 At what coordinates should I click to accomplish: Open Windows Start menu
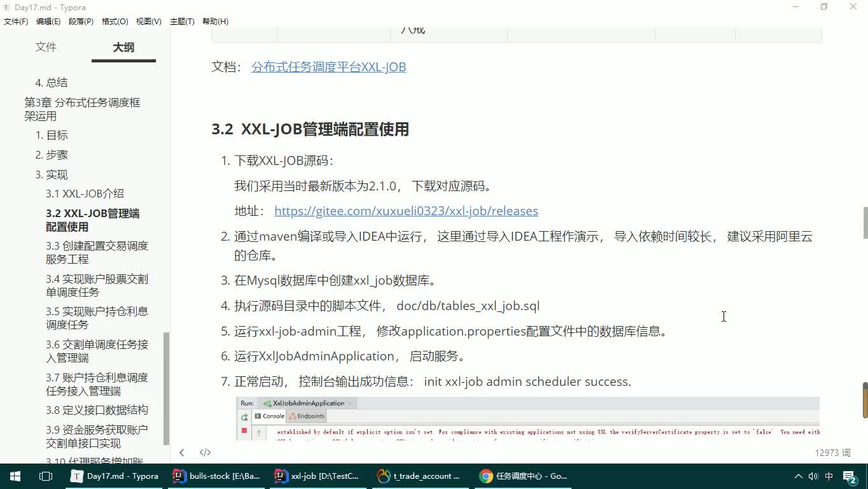tap(15, 476)
